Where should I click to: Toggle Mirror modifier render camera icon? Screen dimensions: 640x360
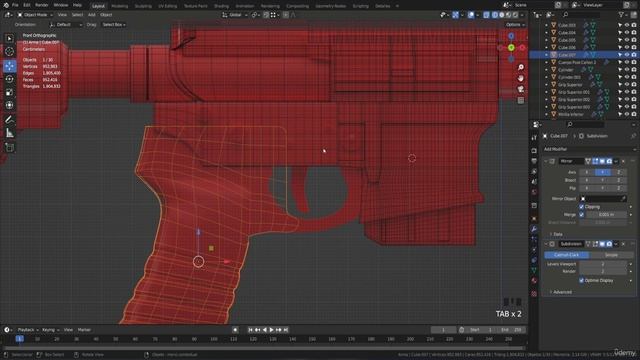[609, 161]
